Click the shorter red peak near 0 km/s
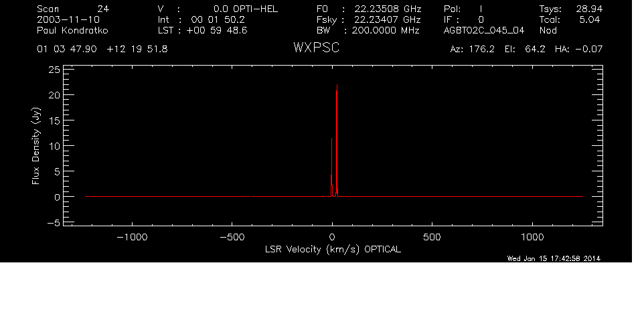The width and height of the screenshot is (644, 328). pos(332,167)
